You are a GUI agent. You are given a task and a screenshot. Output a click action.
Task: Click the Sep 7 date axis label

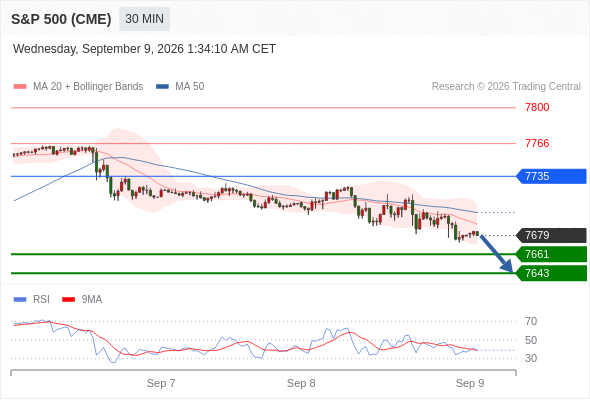coord(161,383)
